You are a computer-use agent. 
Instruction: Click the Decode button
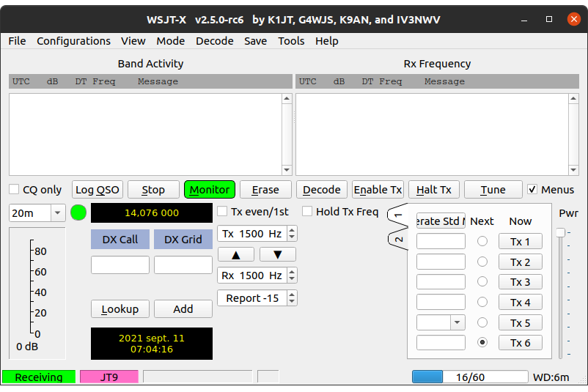tap(322, 190)
